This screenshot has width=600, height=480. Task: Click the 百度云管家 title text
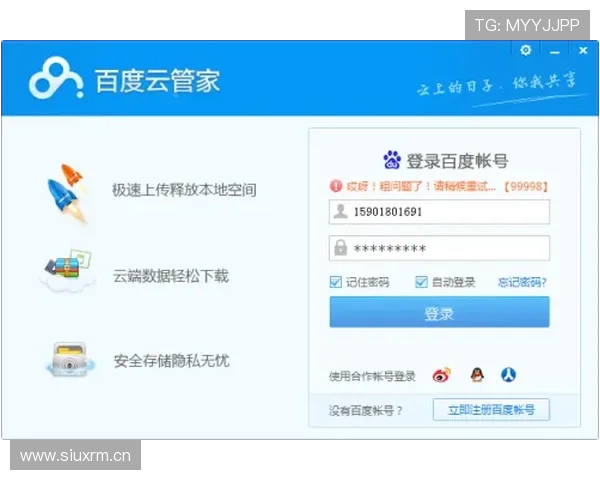click(157, 81)
